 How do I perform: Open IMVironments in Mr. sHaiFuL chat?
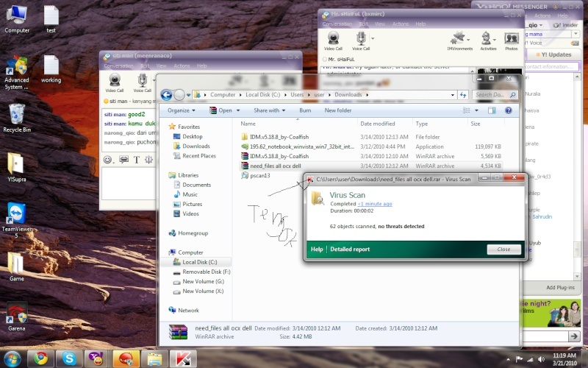tap(459, 40)
